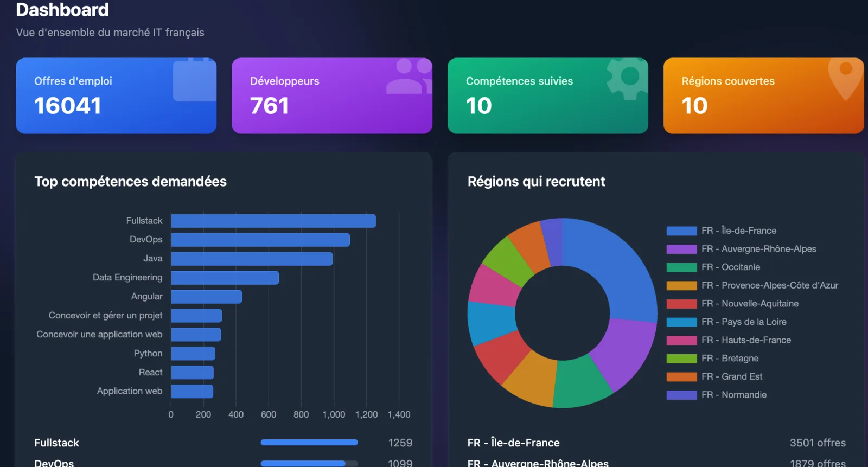Toggle Provence-Alpes-Côte d'Azur legend swatch
The height and width of the screenshot is (467, 868).
point(681,285)
